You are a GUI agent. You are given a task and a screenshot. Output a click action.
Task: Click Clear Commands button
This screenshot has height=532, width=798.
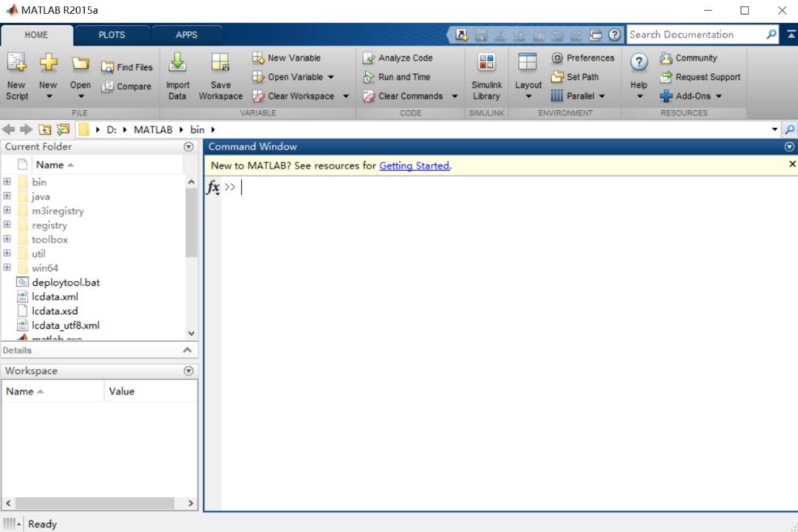point(403,96)
